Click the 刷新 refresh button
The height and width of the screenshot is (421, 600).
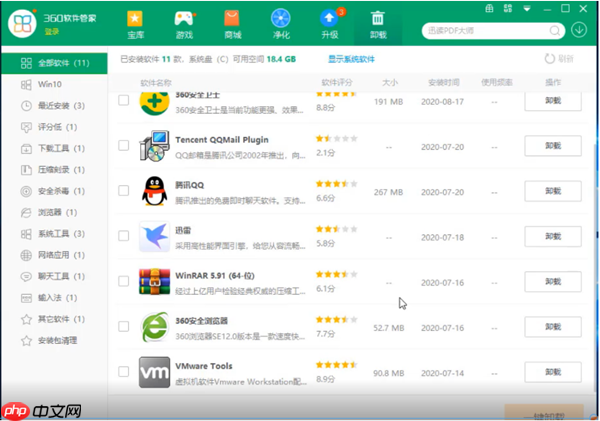[x=559, y=59]
